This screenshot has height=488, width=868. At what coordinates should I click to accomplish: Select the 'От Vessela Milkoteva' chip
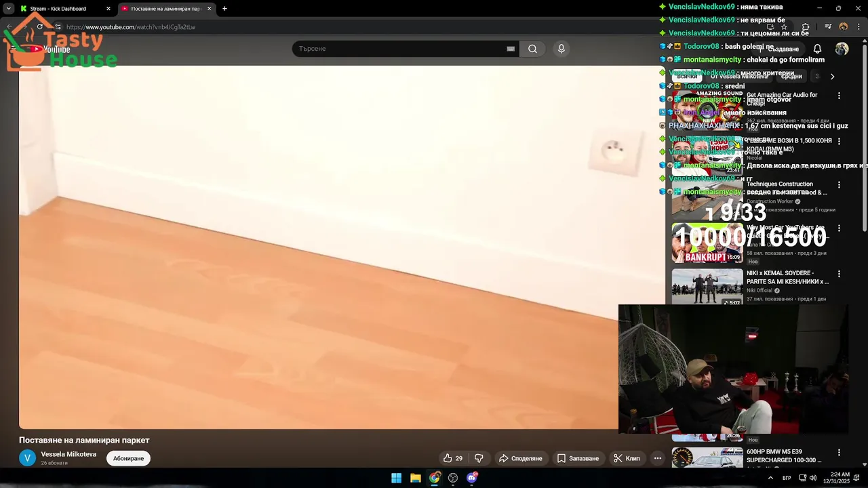coord(739,77)
